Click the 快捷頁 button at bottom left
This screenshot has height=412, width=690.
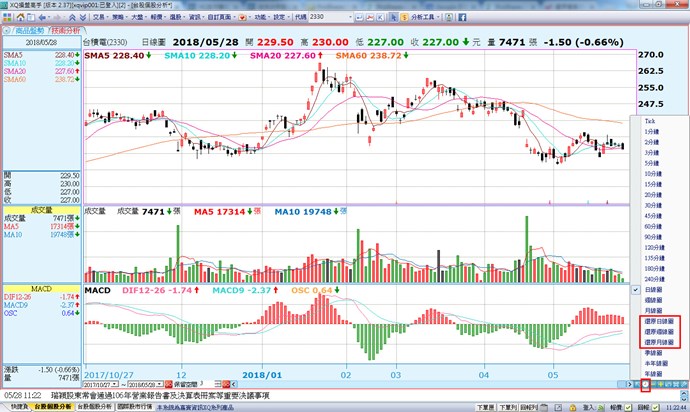coord(14,407)
